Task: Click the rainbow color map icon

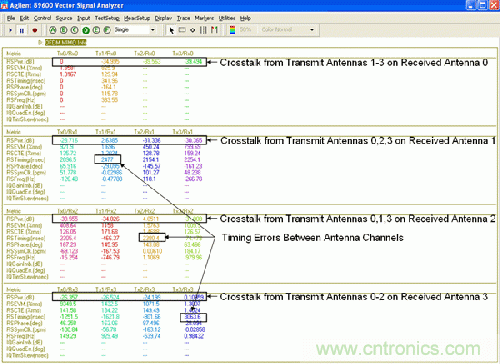Action: (233, 30)
